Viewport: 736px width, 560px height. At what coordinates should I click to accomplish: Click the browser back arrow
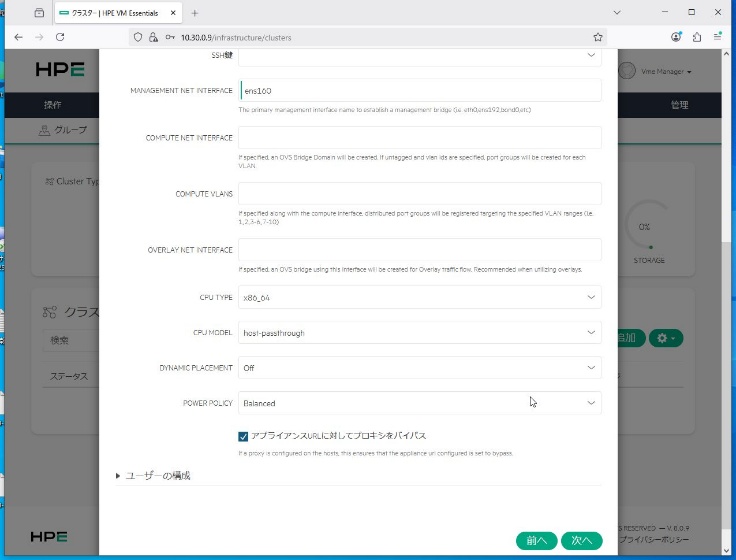(18, 36)
